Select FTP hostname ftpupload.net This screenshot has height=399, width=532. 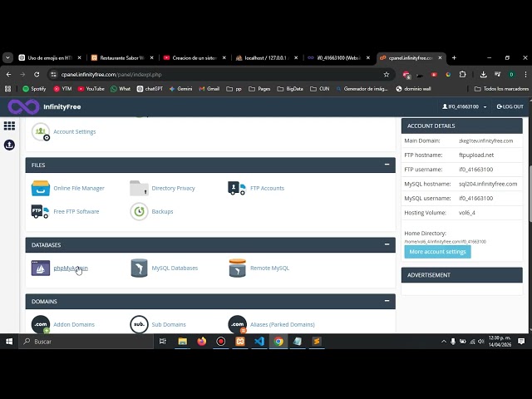point(476,155)
